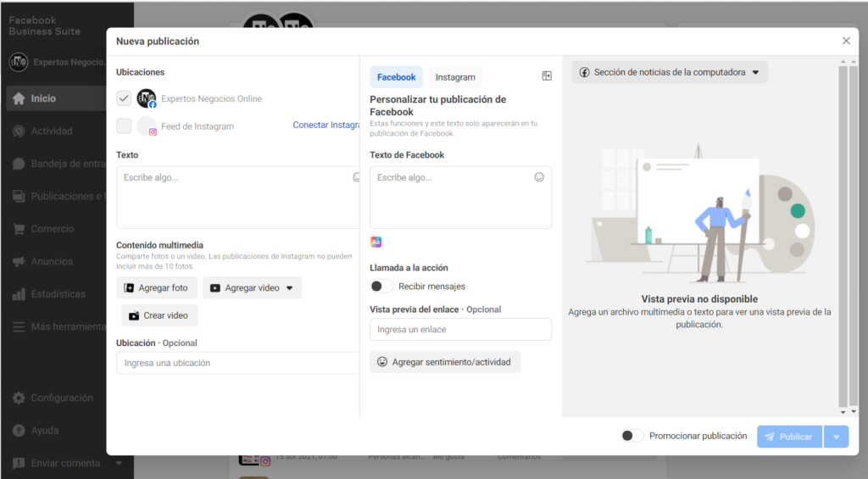The height and width of the screenshot is (479, 868).
Task: Click Expertos Negocios account avatar in sidebar
Action: (x=19, y=62)
